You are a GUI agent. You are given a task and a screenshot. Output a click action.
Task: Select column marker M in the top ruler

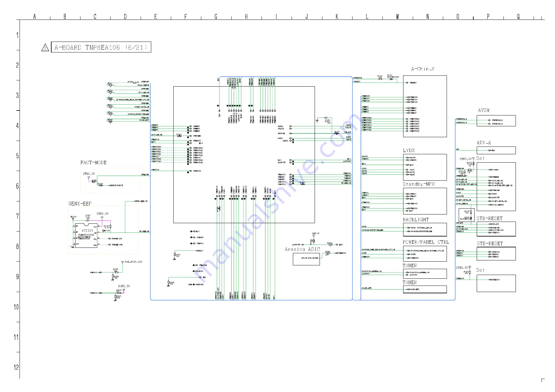pyautogui.click(x=398, y=17)
